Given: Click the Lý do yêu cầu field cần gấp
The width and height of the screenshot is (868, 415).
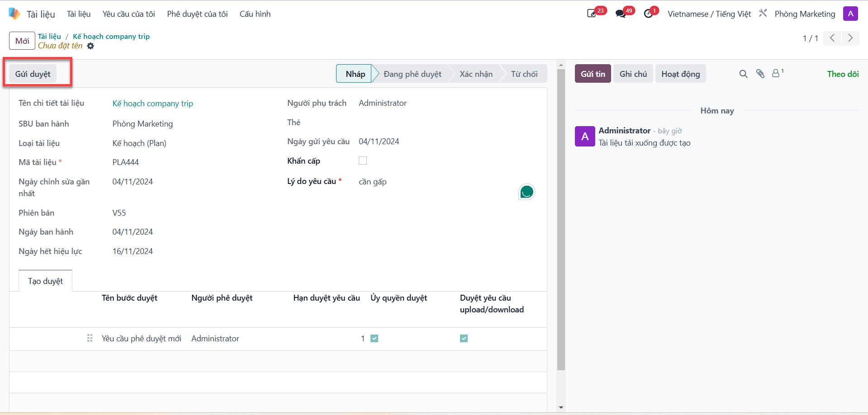Looking at the screenshot, I should coord(373,182).
